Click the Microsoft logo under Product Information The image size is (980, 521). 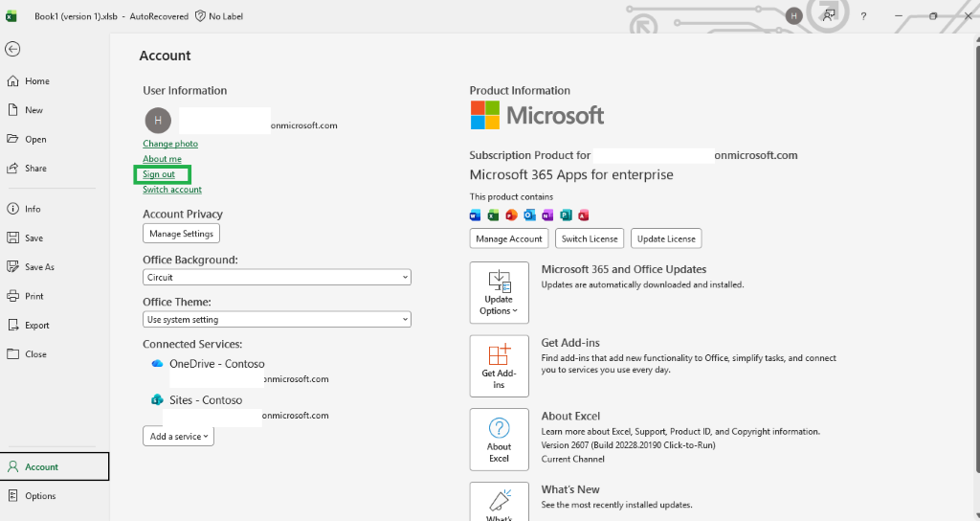tap(537, 115)
